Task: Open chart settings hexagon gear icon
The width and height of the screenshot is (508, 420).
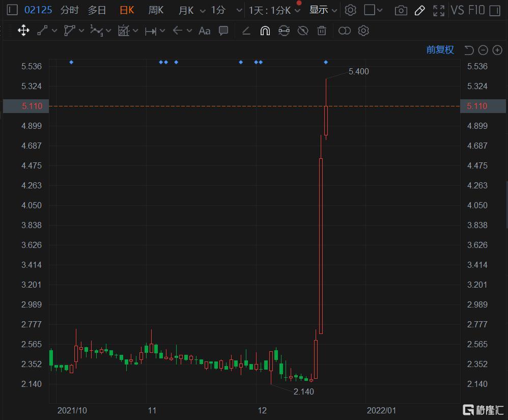Action: coord(350,10)
